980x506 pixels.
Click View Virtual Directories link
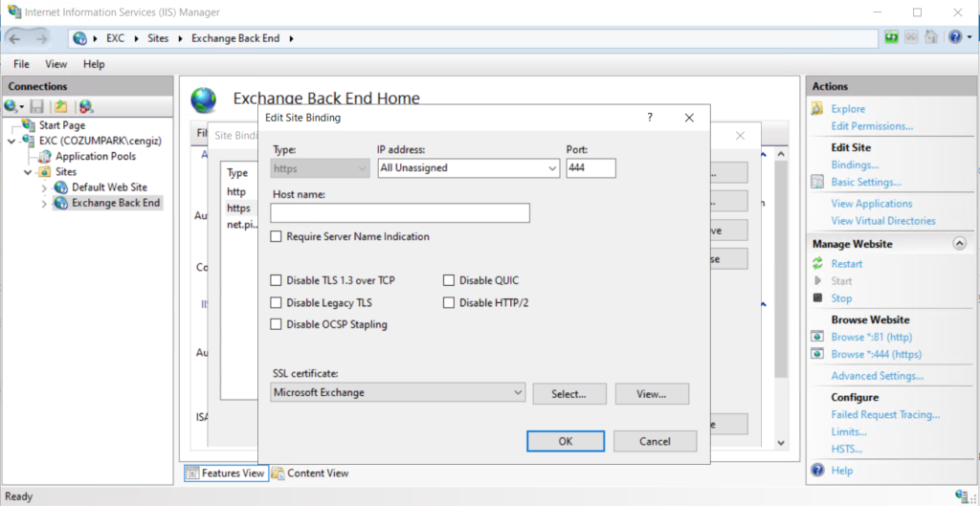click(x=883, y=221)
